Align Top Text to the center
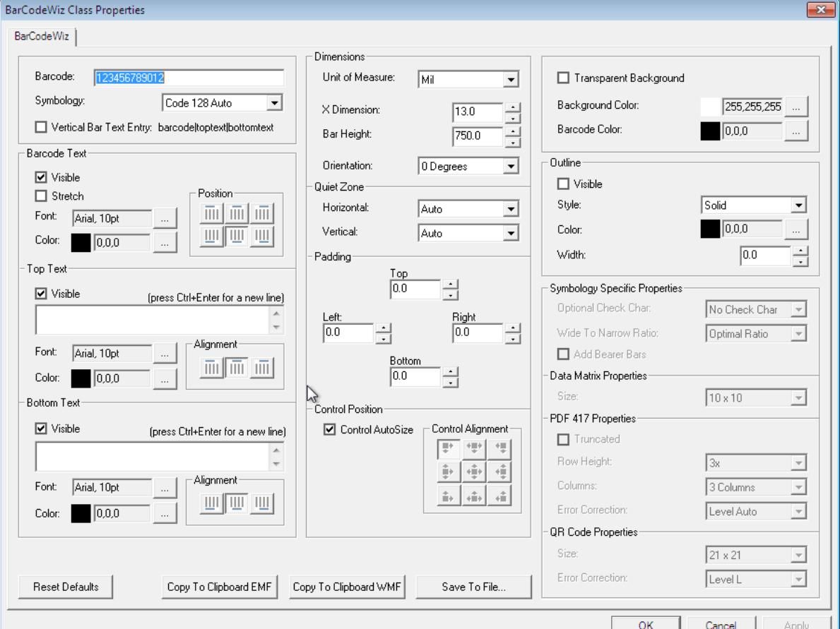 [237, 368]
